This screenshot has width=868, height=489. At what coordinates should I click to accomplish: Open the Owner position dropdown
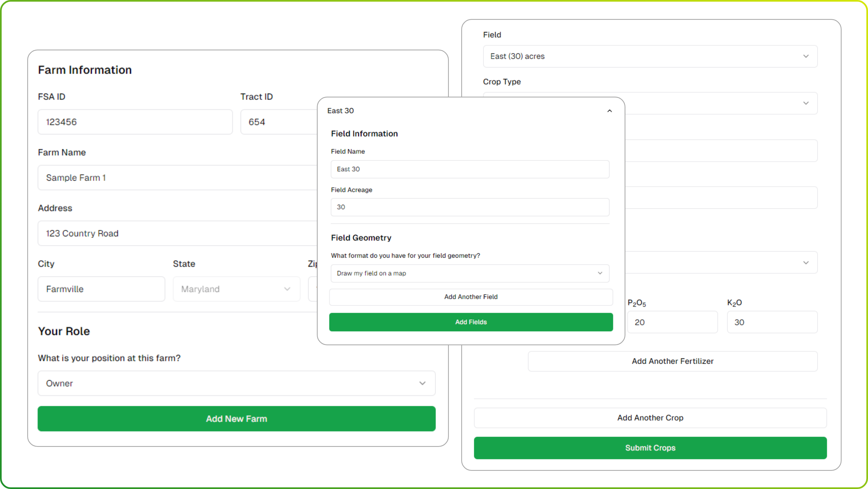[x=236, y=384]
